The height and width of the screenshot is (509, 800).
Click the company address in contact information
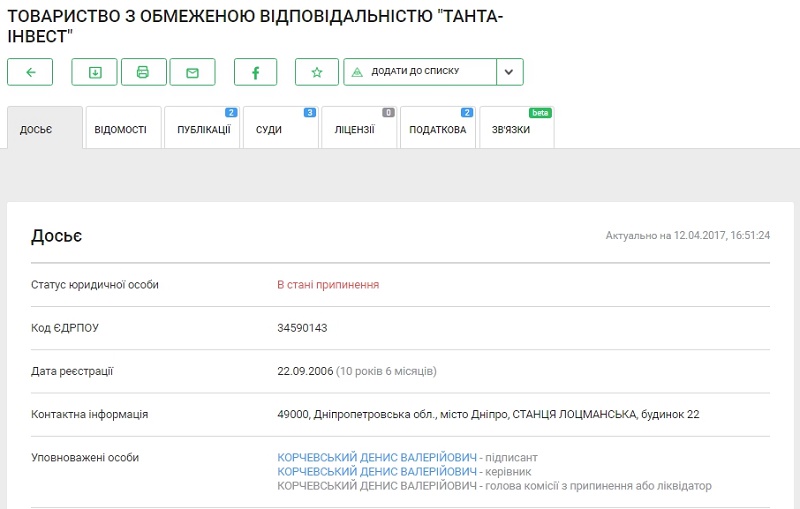coord(488,414)
